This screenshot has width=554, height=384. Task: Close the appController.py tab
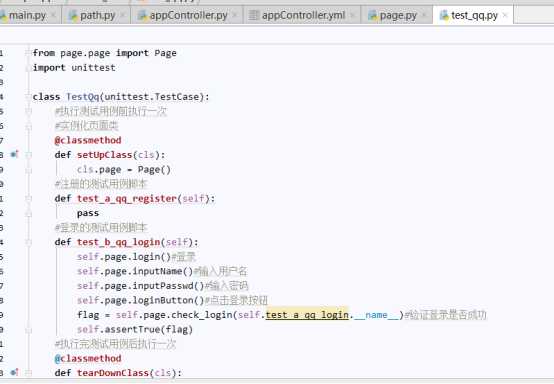[x=235, y=15]
